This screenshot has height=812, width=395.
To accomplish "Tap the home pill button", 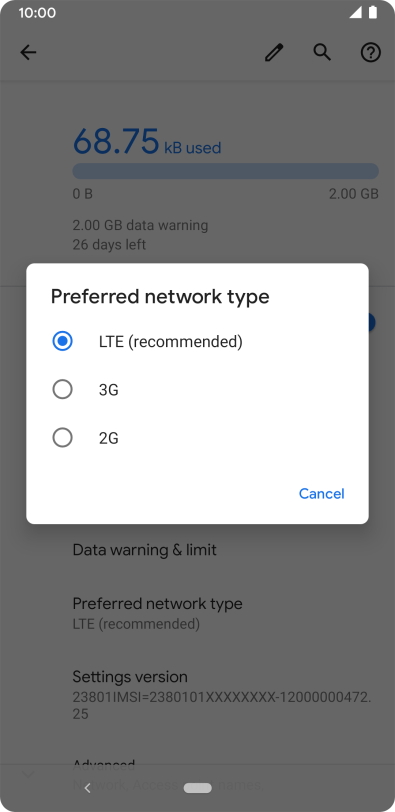I will (197, 788).
